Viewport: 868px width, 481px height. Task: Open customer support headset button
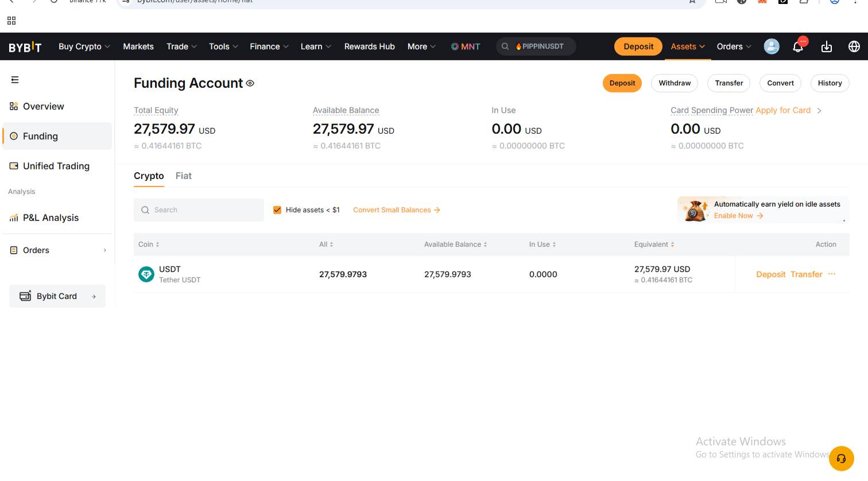pos(842,459)
